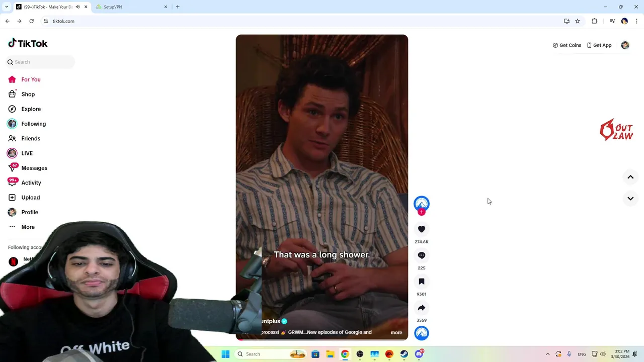
Task: Open the Chrome extensions menu
Action: pos(594,21)
